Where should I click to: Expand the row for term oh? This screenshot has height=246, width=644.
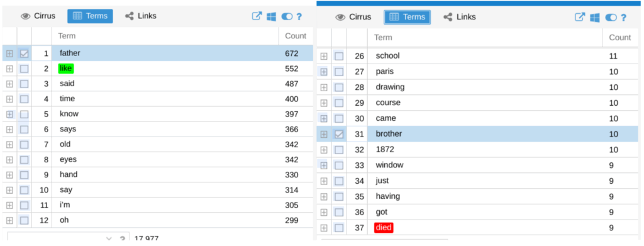tap(9, 221)
